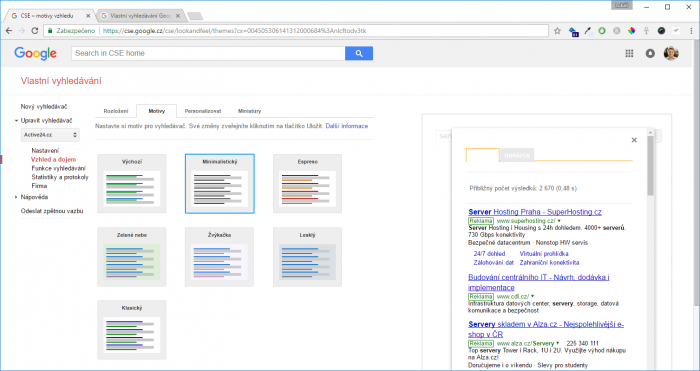
Task: Click Nový vyhledávač in sidebar
Action: pos(44,107)
